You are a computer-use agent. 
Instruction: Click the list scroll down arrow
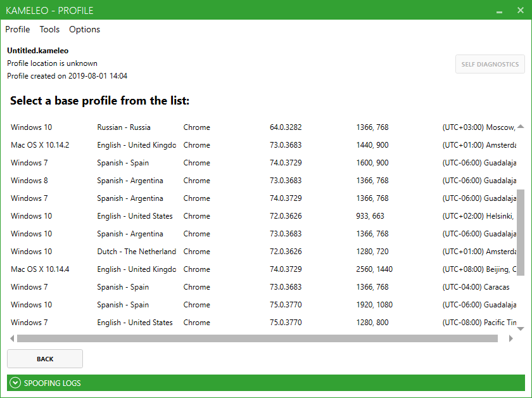(521, 329)
